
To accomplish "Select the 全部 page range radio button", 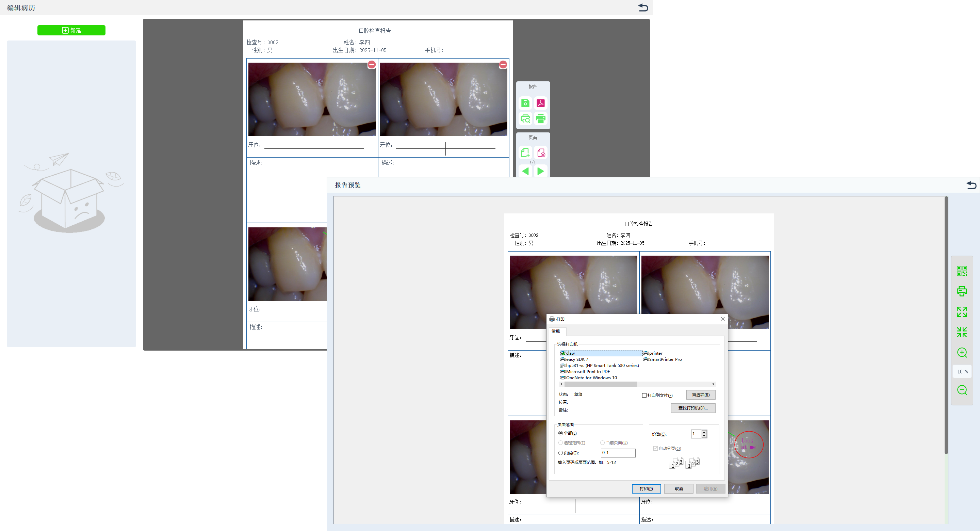I will (560, 433).
